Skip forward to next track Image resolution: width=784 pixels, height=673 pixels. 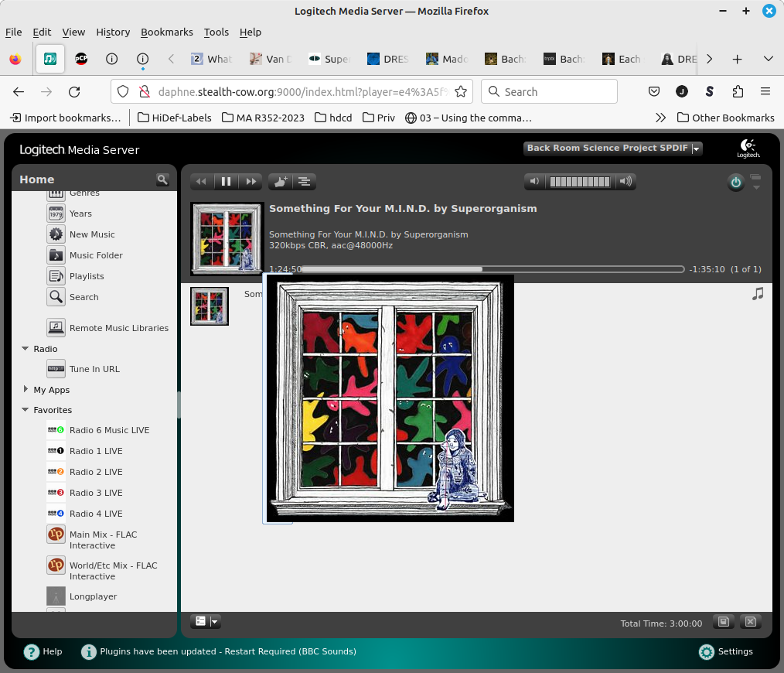coord(251,182)
